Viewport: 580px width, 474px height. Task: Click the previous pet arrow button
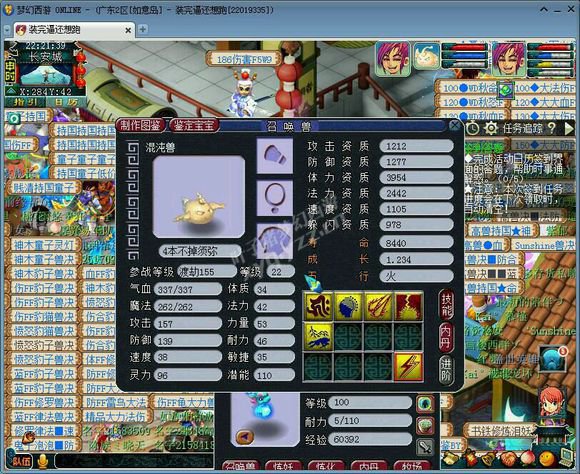pos(245,437)
